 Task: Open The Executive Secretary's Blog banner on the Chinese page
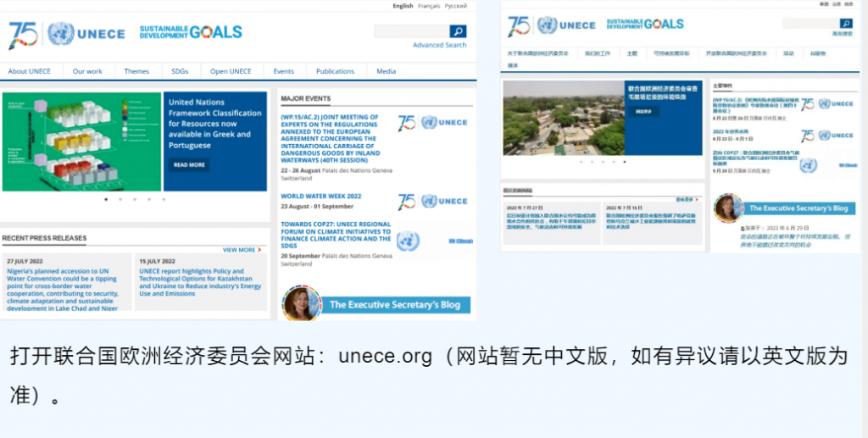pyautogui.click(x=798, y=208)
